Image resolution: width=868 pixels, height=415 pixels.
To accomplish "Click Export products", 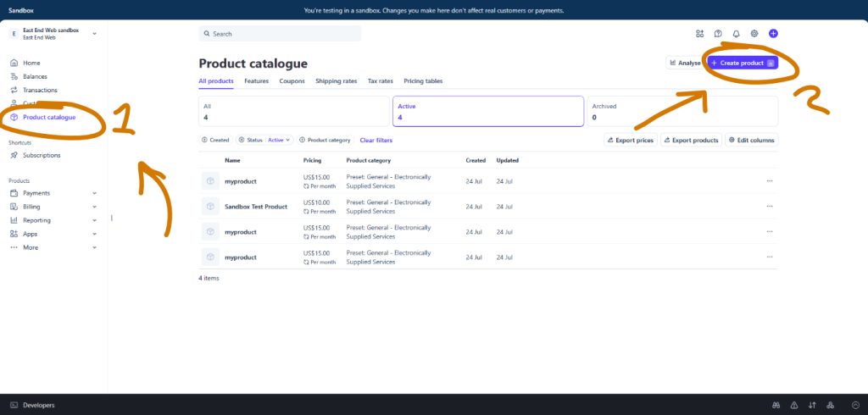I will point(691,140).
